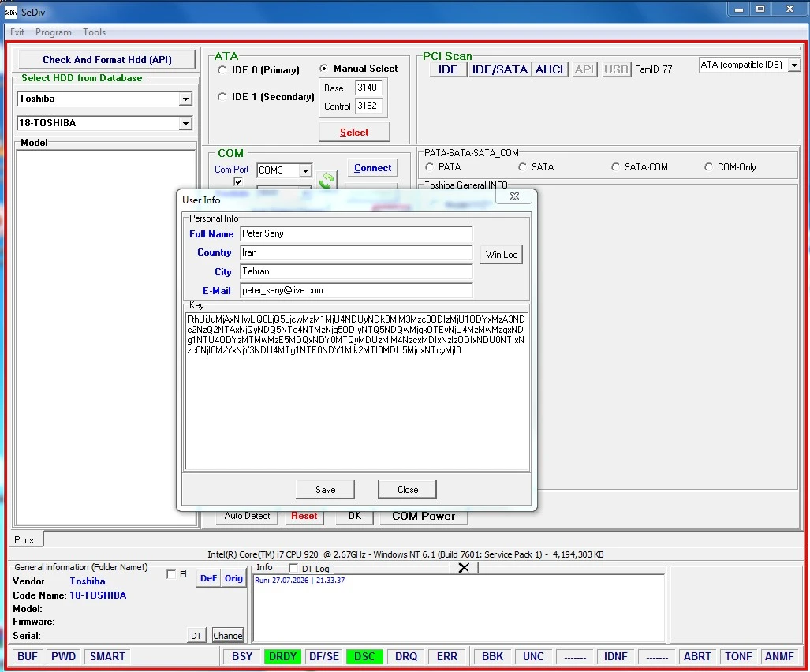This screenshot has width=810, height=672.
Task: Click the red Reset button
Action: pyautogui.click(x=304, y=516)
